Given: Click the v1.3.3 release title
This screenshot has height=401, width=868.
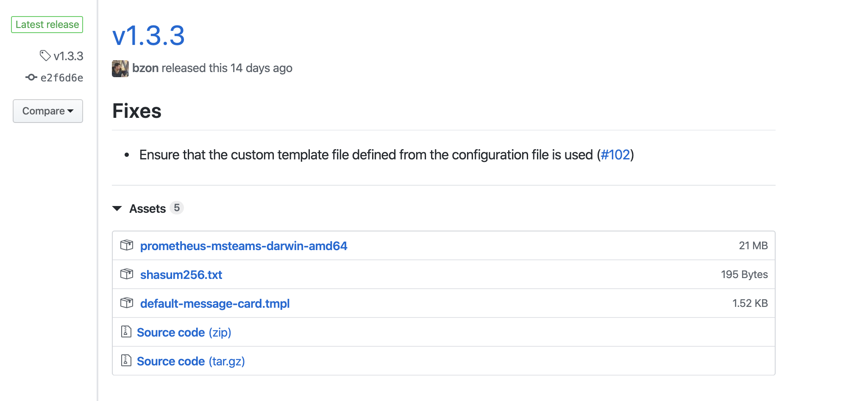Looking at the screenshot, I should pos(149,36).
